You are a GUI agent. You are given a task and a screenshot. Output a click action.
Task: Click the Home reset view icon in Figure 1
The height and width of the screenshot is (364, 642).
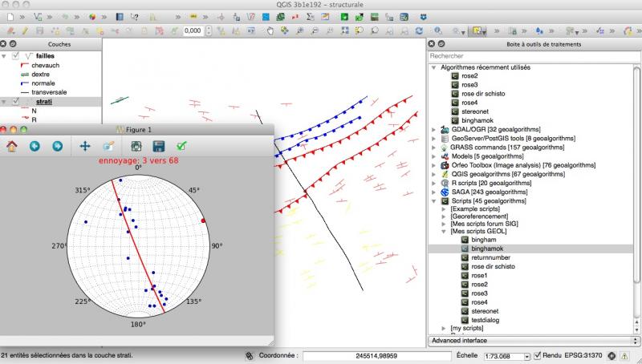click(x=12, y=146)
